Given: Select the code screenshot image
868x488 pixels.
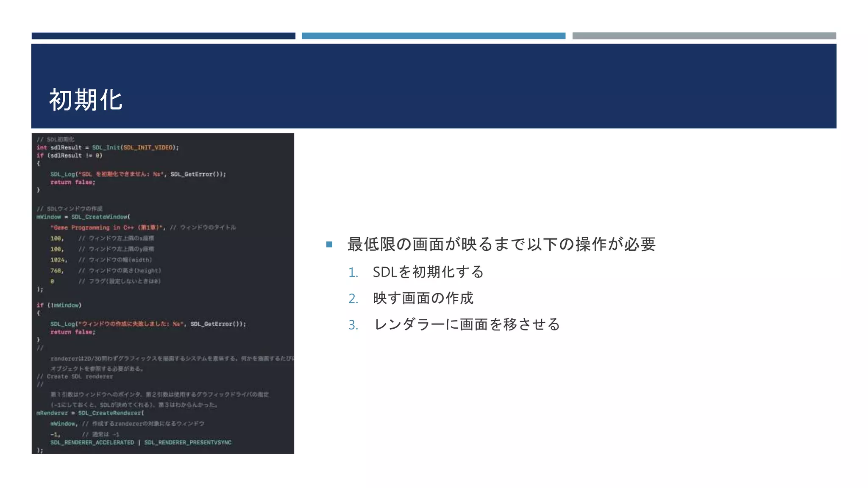Looking at the screenshot, I should tap(163, 293).
